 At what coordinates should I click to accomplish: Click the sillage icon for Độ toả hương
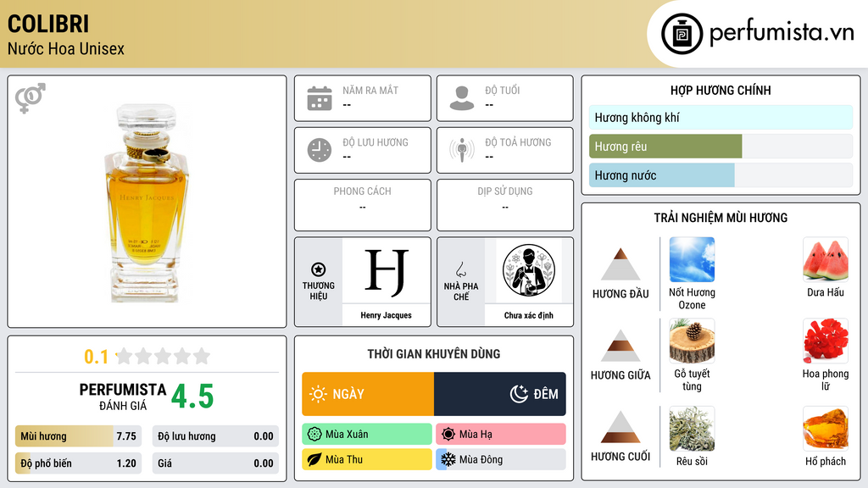coord(462,150)
